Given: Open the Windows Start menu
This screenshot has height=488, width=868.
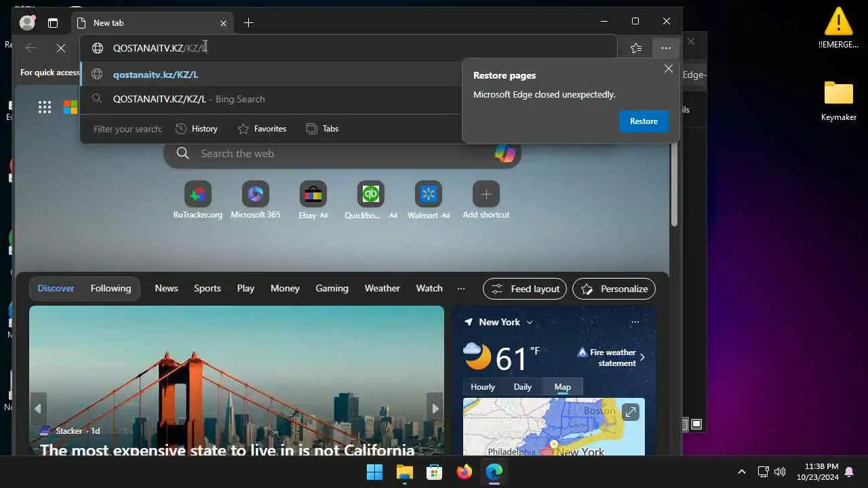Looking at the screenshot, I should [x=374, y=472].
